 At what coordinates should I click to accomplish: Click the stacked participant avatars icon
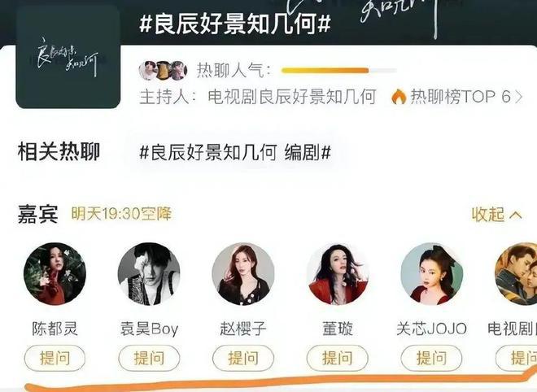coord(163,71)
